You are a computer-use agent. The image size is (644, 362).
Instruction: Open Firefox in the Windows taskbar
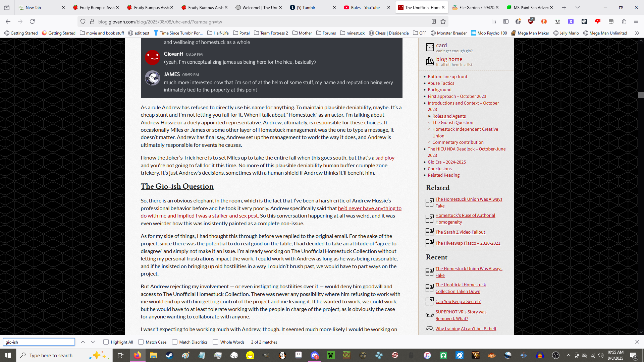click(138, 355)
